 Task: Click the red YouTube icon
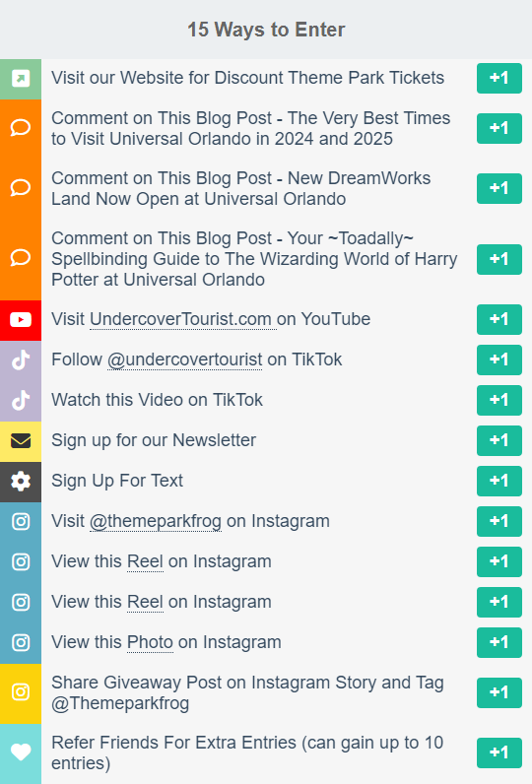[21, 319]
